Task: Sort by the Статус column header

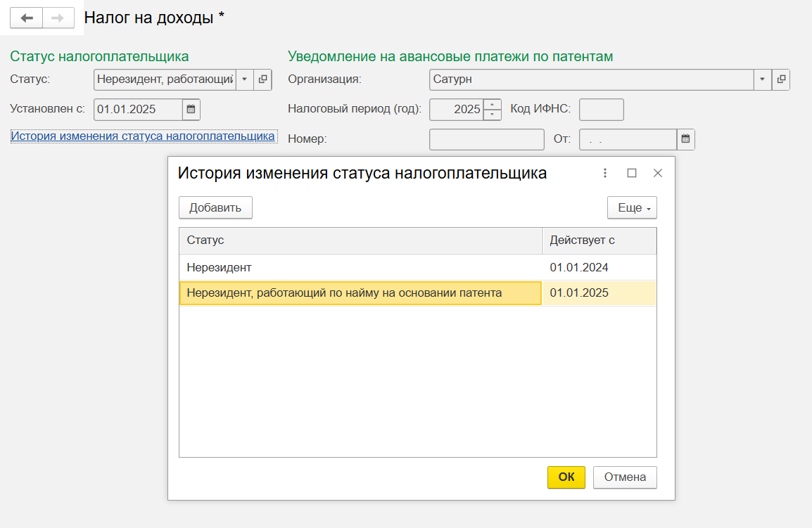Action: point(360,240)
